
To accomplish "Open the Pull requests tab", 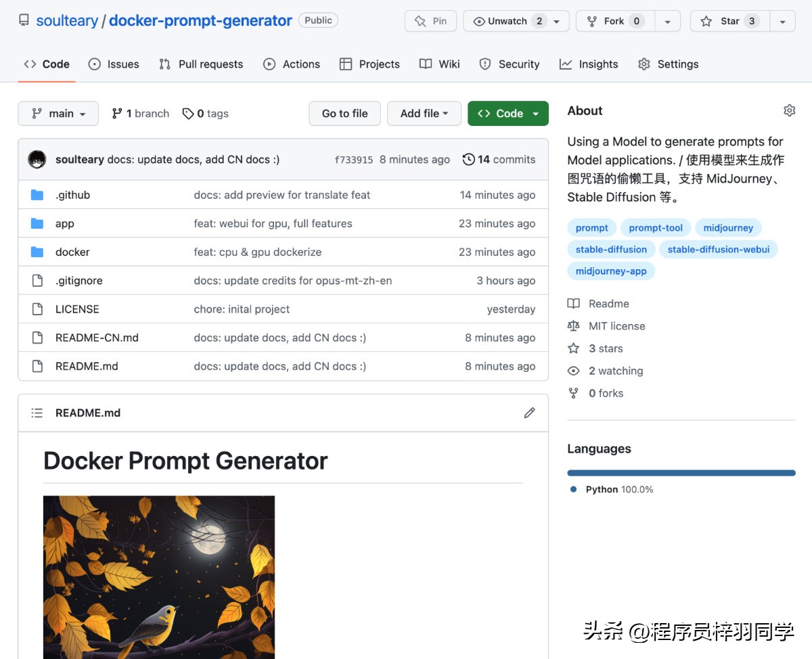I will click(x=201, y=64).
